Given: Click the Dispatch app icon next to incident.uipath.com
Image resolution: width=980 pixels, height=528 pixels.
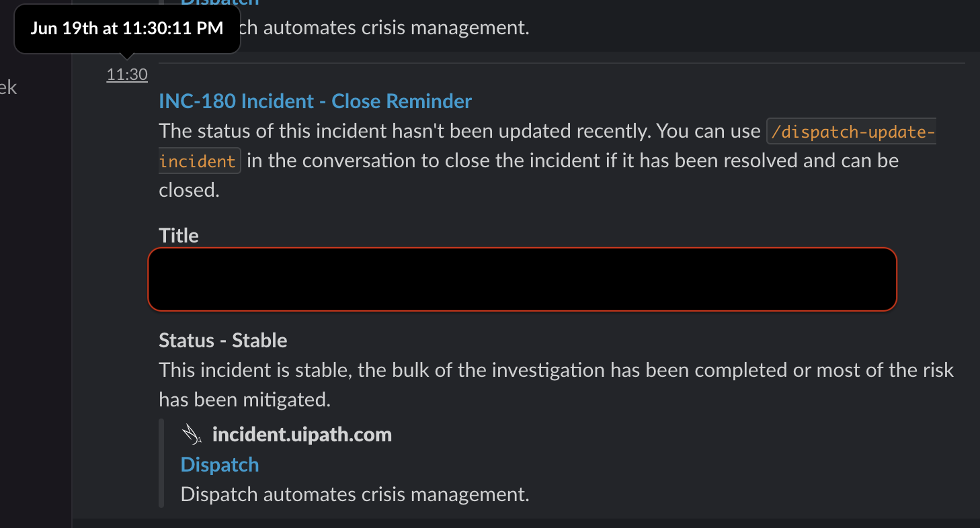Looking at the screenshot, I should pyautogui.click(x=192, y=433).
